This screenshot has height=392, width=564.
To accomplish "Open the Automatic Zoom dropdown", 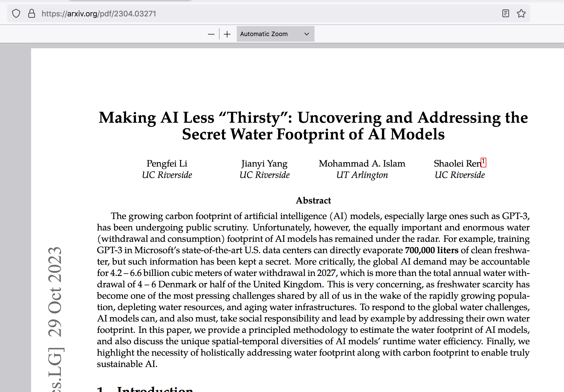I will [x=275, y=34].
